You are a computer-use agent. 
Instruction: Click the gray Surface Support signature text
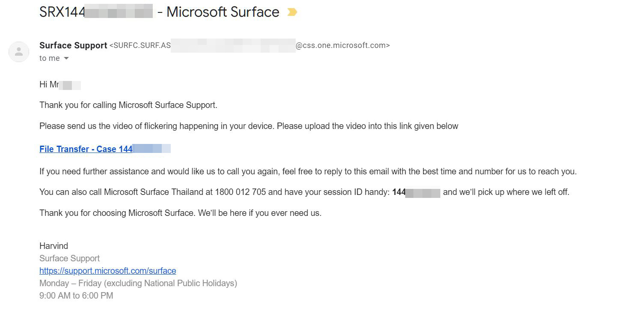(69, 258)
